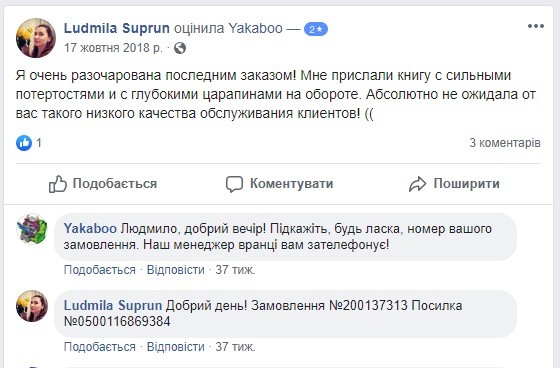Open Ludmila Suprun's post avatar
This screenshot has width=560, height=368.
tap(36, 38)
